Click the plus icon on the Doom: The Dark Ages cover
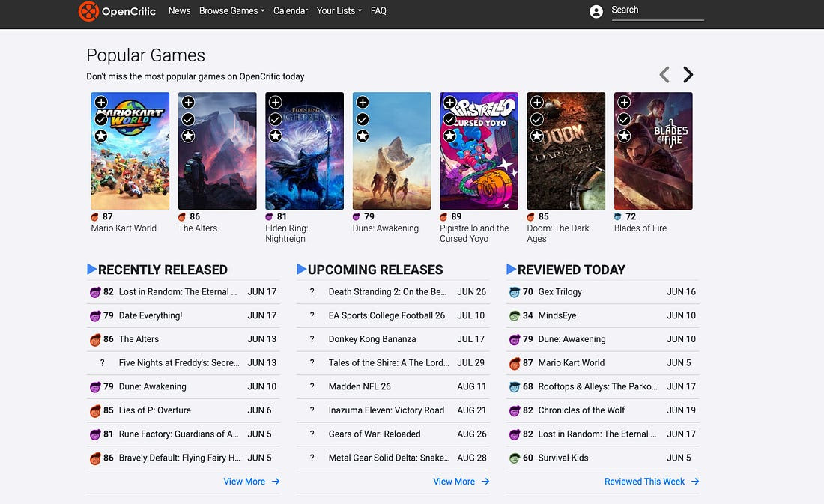 click(537, 103)
